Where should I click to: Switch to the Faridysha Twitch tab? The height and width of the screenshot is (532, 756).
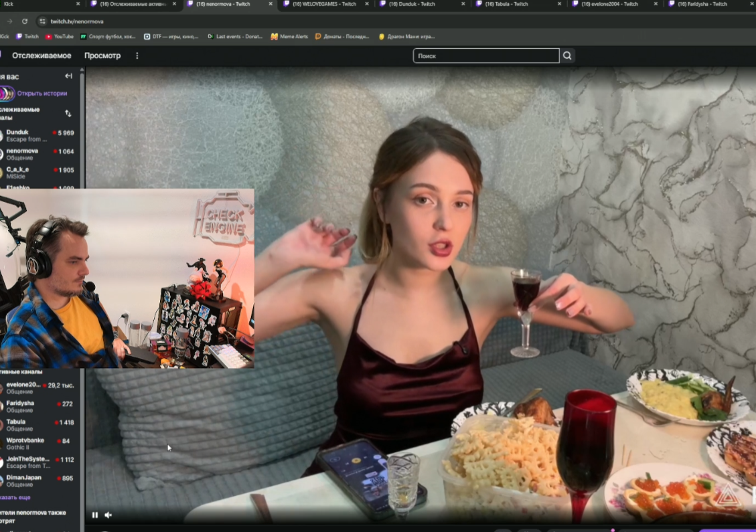point(702,4)
